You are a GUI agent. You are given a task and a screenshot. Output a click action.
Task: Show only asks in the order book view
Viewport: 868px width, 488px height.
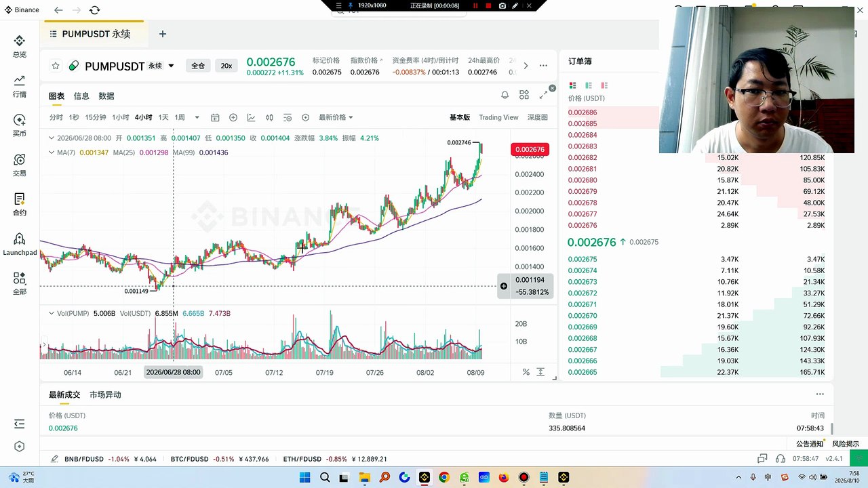(604, 85)
